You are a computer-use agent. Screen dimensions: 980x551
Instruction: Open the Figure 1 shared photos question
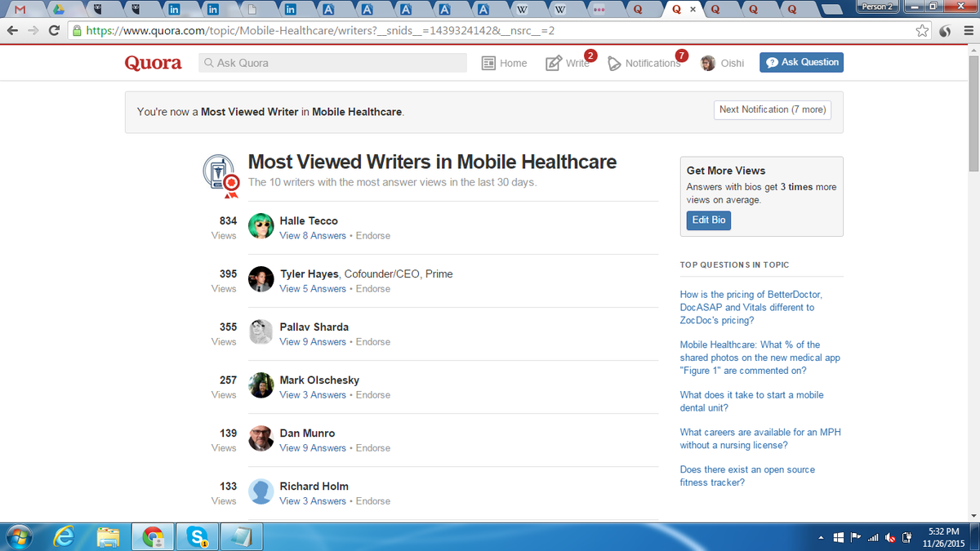(760, 358)
